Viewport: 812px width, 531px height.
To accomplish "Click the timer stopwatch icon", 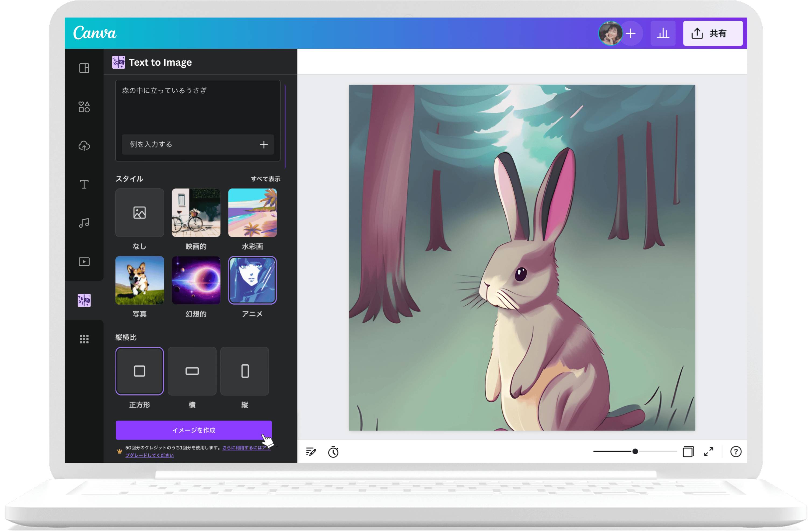I will (333, 452).
